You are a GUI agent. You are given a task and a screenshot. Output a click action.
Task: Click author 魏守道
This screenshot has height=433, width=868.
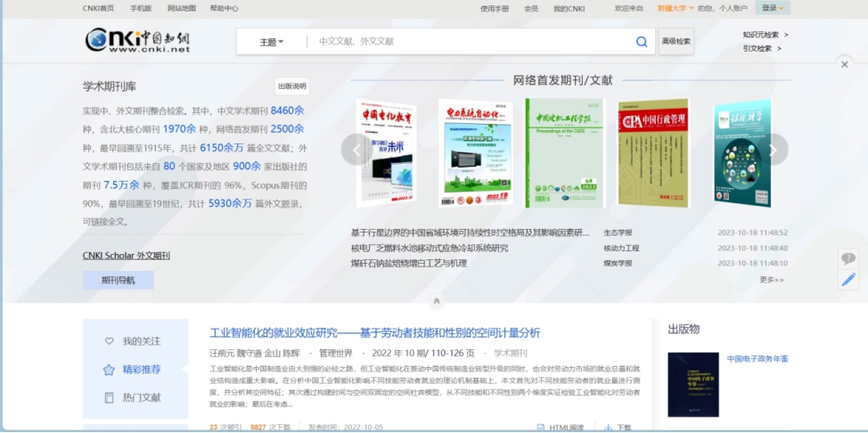click(250, 354)
